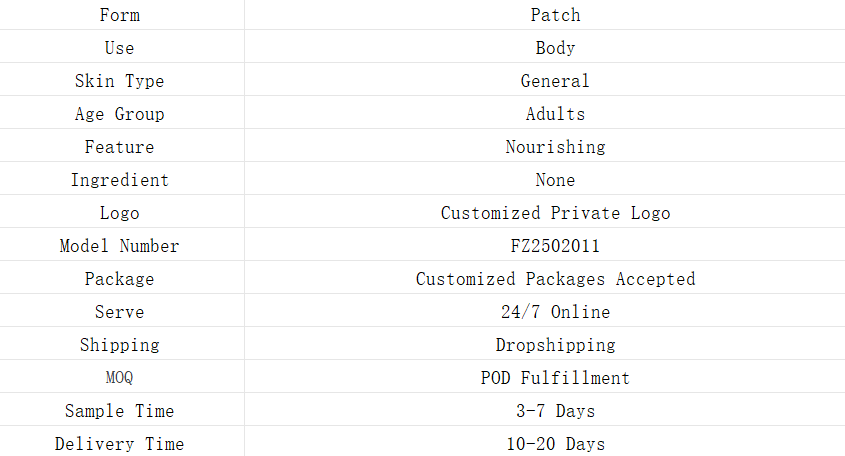
Task: Click the Form label cell
Action: 120,15
